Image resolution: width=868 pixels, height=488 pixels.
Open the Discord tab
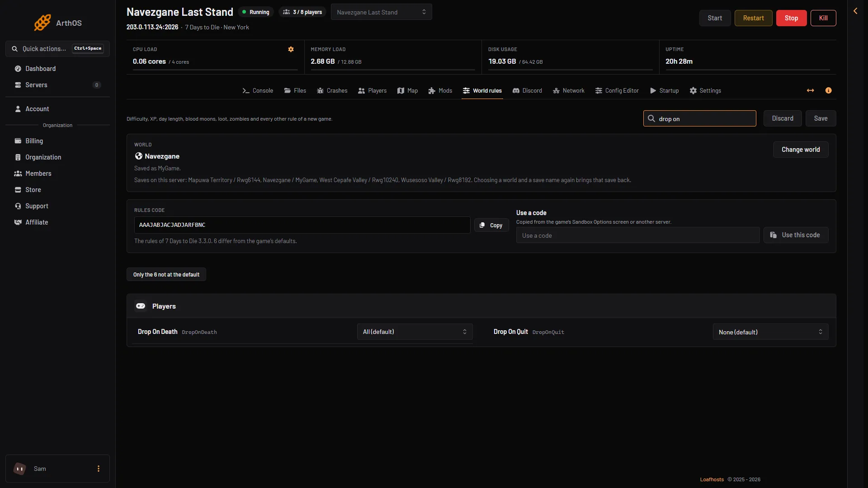pyautogui.click(x=527, y=90)
